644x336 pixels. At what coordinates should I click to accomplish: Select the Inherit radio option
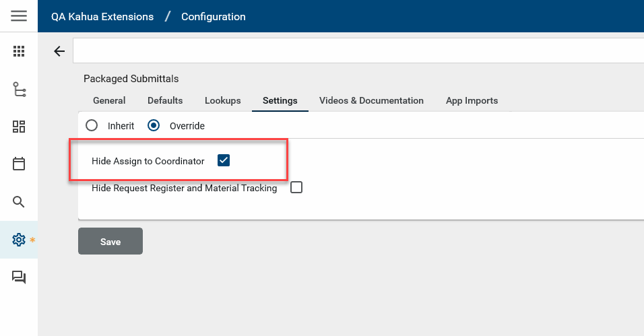click(x=92, y=125)
